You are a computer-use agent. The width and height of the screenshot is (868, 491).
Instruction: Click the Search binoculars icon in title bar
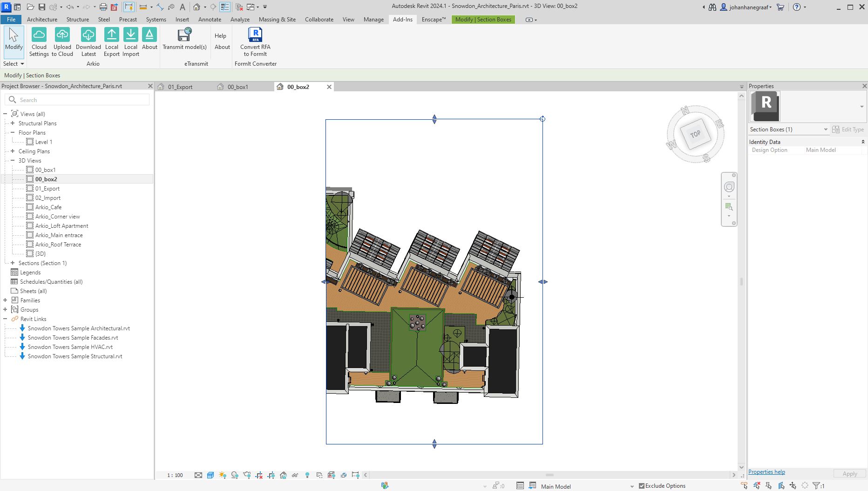coord(712,7)
